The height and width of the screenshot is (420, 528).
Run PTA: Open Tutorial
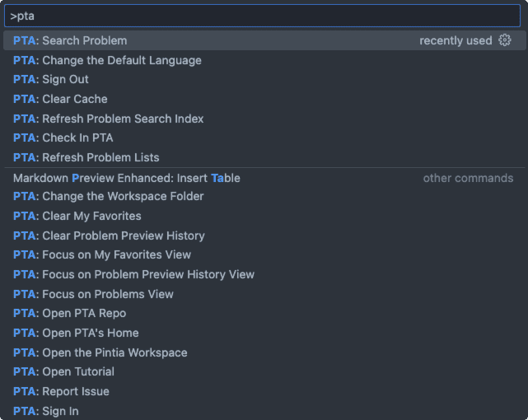coord(264,371)
